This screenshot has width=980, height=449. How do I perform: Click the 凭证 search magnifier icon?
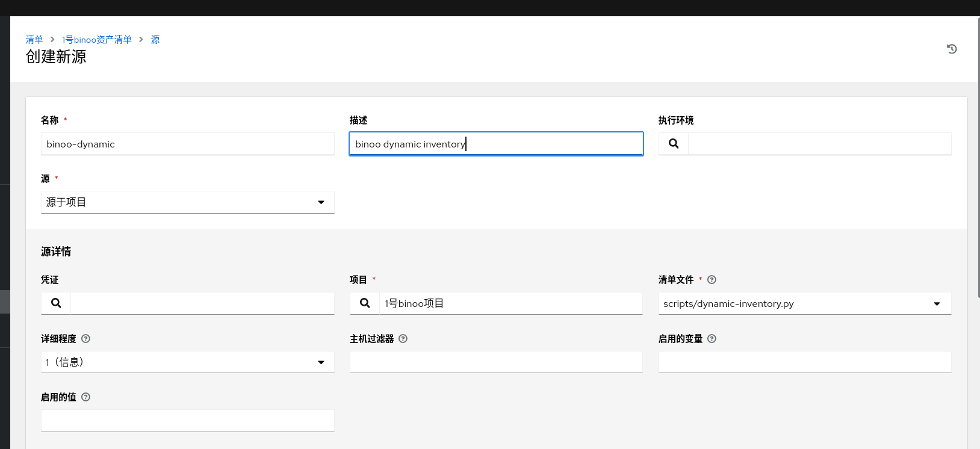click(56, 303)
